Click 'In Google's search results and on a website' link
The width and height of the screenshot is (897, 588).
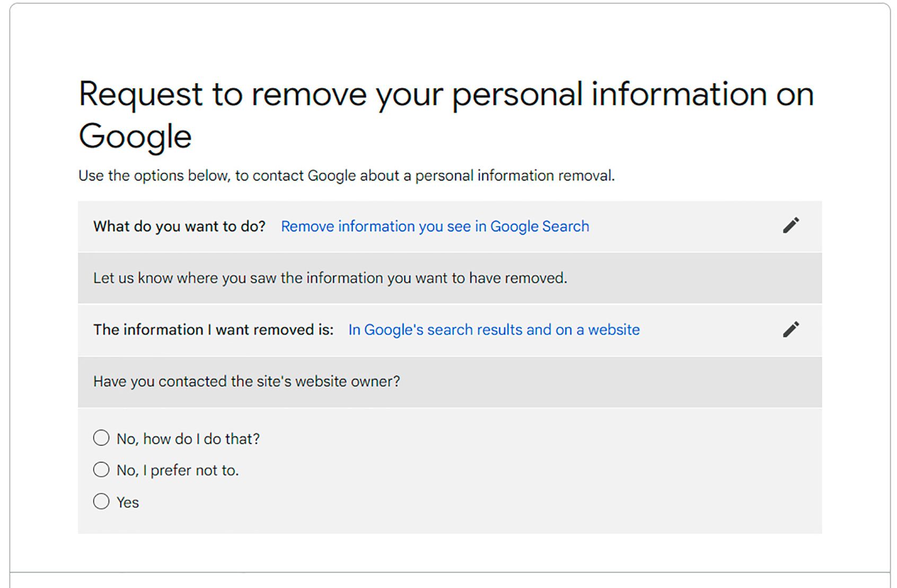point(494,330)
